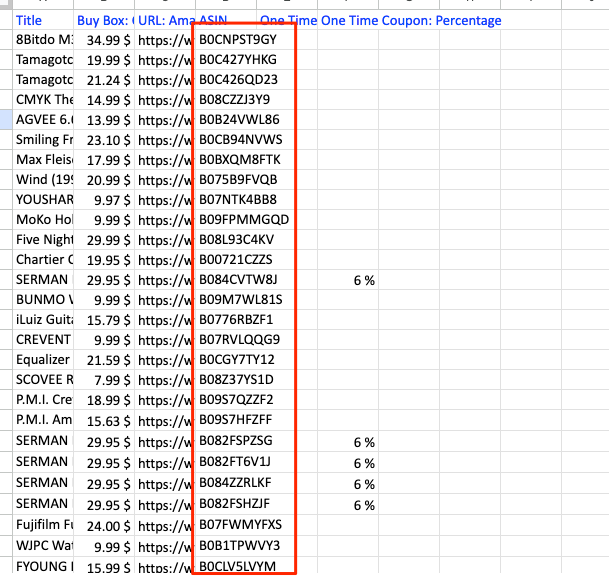Click ASIN cell B082FSPZSG
The height and width of the screenshot is (576, 609).
(226, 441)
